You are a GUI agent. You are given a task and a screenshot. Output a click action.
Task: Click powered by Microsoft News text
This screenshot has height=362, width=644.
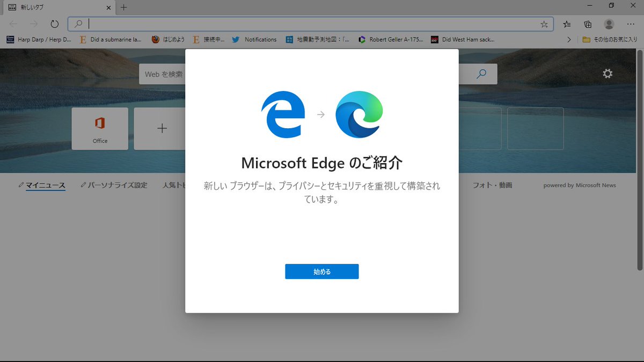[x=580, y=186]
